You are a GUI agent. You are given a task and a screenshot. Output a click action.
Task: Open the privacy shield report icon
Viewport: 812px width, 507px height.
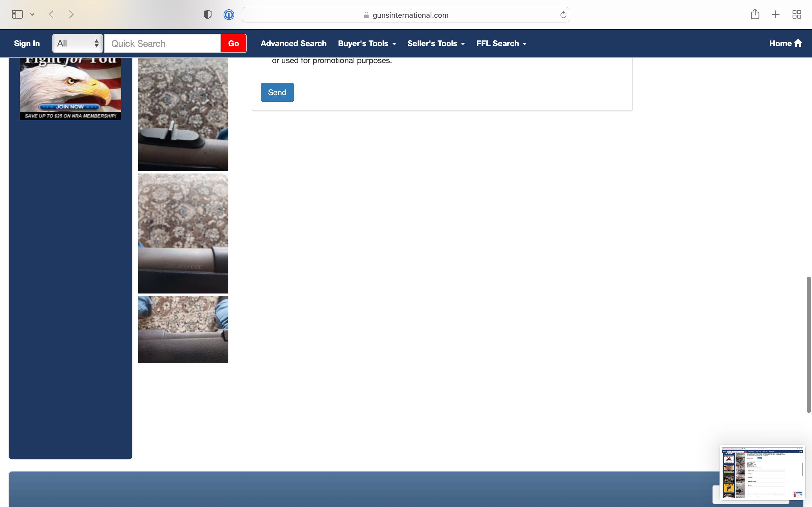[208, 14]
